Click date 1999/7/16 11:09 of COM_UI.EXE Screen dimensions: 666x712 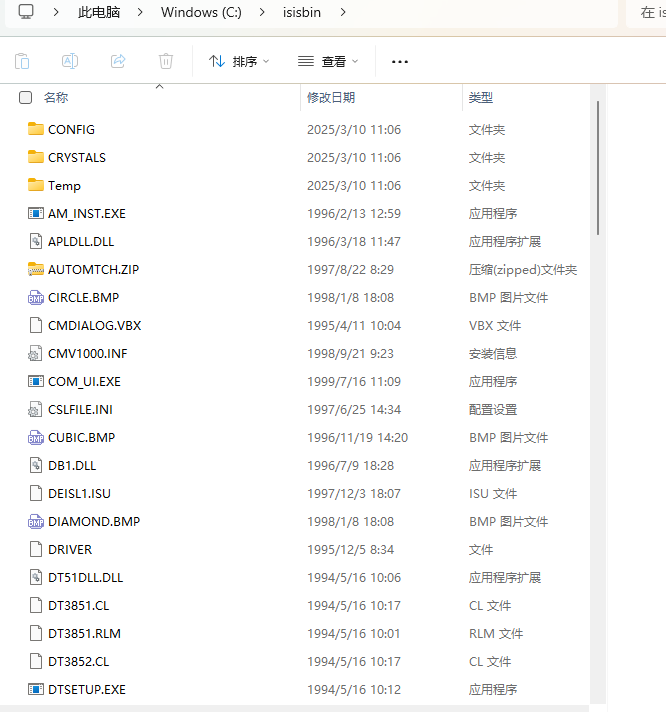(354, 381)
